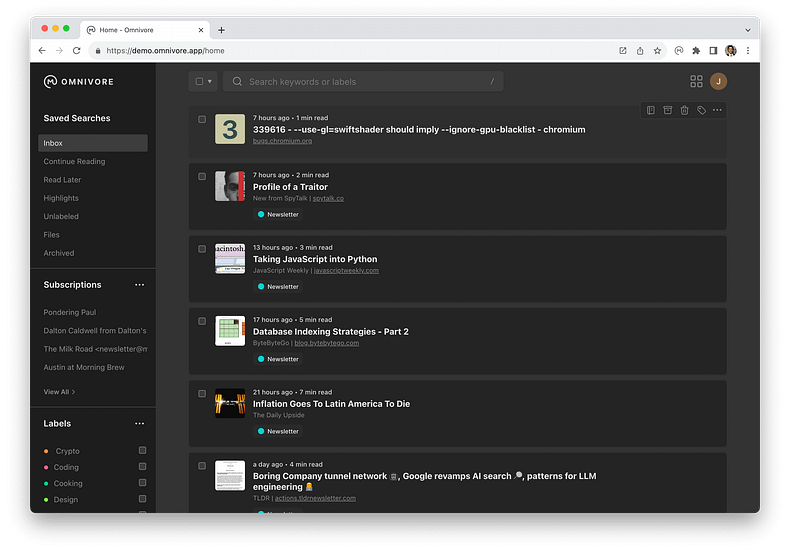This screenshot has height=550, width=790.
Task: Open browser extensions puzzle icon
Action: tap(696, 51)
